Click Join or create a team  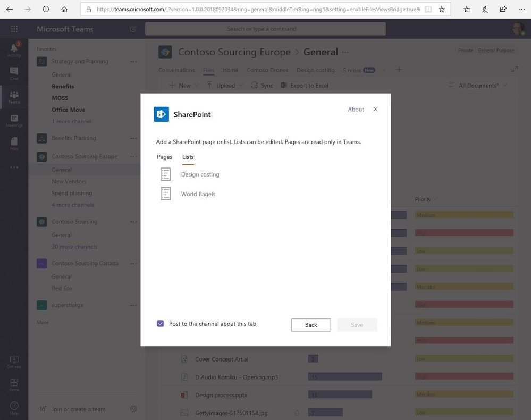click(x=78, y=409)
